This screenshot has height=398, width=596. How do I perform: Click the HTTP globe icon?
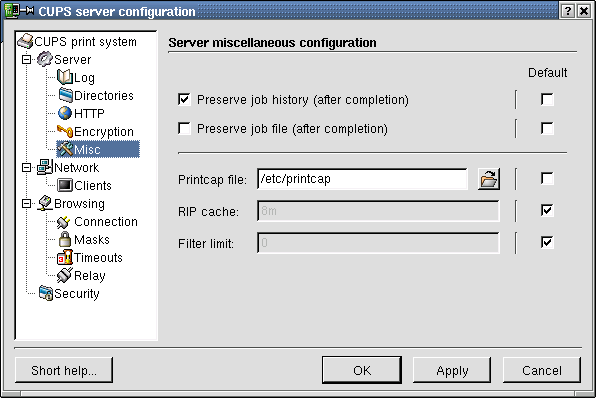coord(65,113)
